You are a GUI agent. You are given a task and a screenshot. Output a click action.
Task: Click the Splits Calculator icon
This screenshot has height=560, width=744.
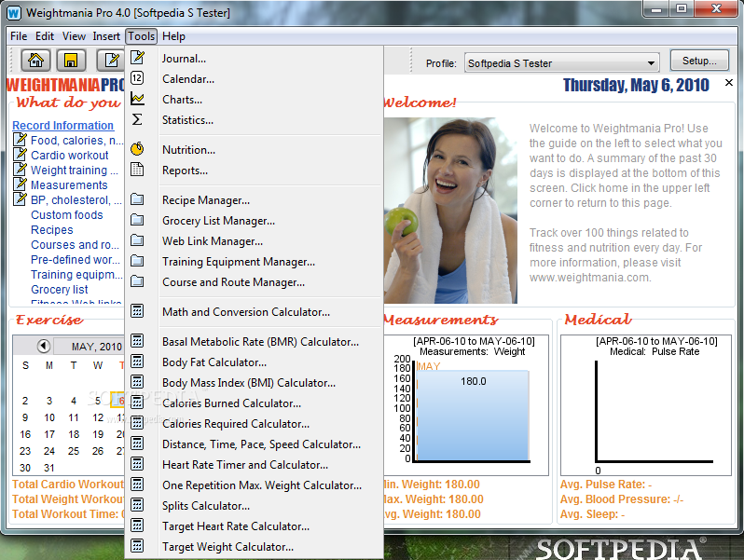click(137, 505)
